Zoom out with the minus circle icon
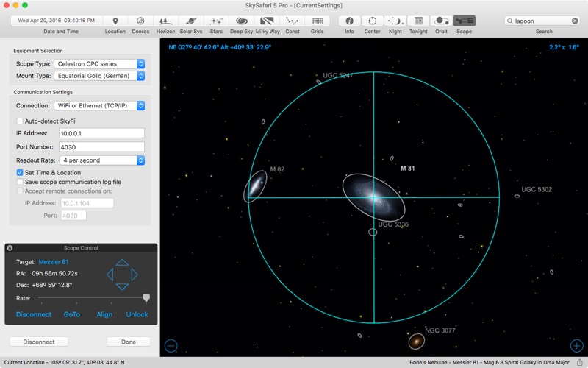Viewport: 588px width, 368px height. pos(171,345)
